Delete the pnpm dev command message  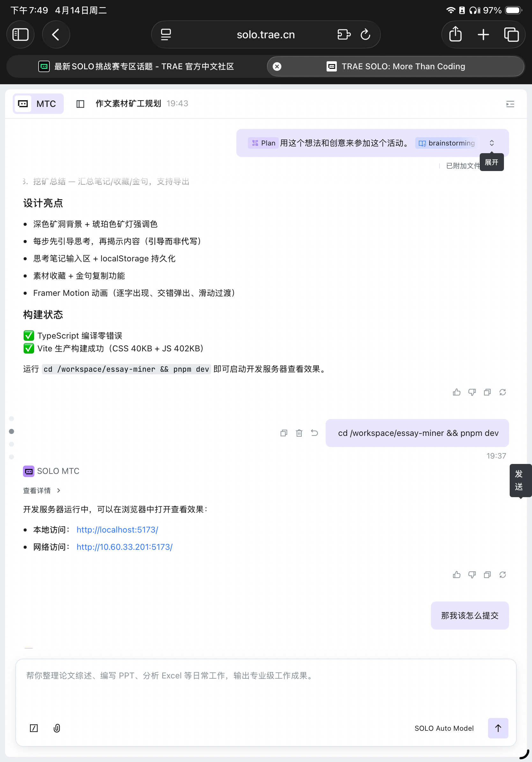click(x=299, y=433)
